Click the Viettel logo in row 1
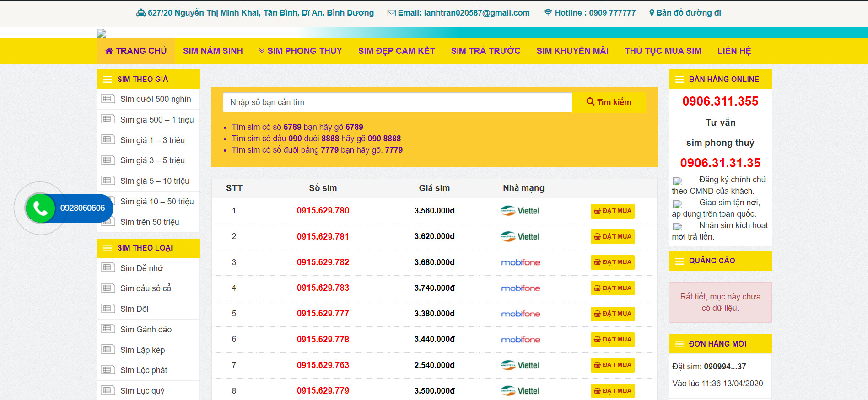The width and height of the screenshot is (868, 400). coord(520,211)
